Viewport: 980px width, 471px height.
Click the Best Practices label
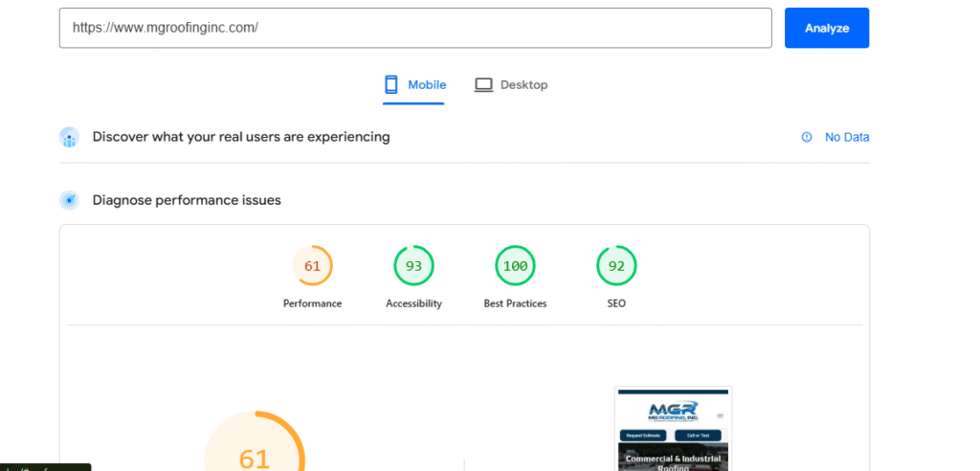click(515, 303)
